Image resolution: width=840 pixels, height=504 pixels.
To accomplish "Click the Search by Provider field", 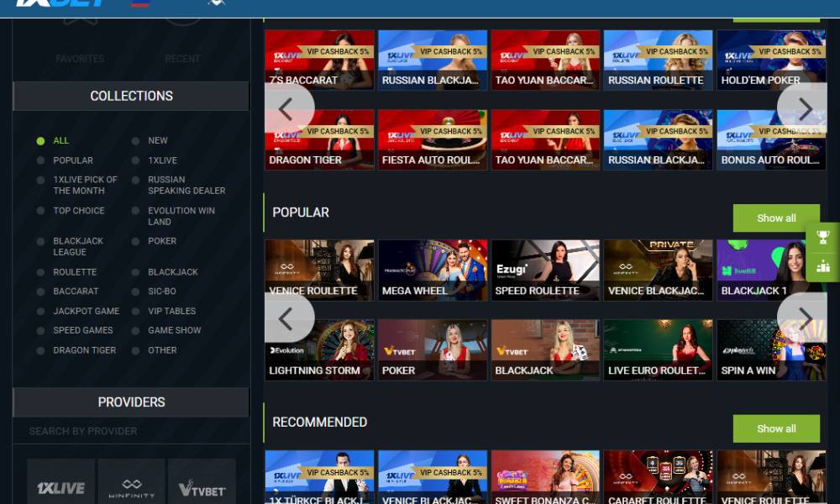I will pos(131,431).
